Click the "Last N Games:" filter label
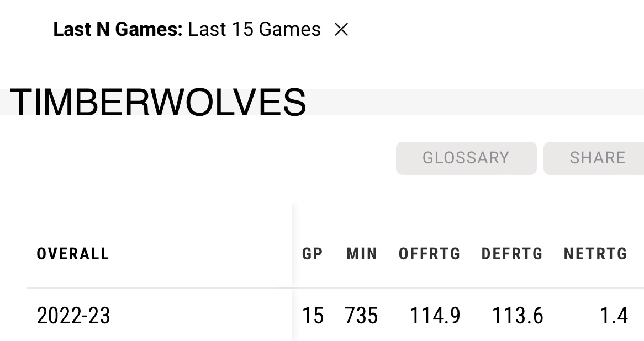 [118, 30]
